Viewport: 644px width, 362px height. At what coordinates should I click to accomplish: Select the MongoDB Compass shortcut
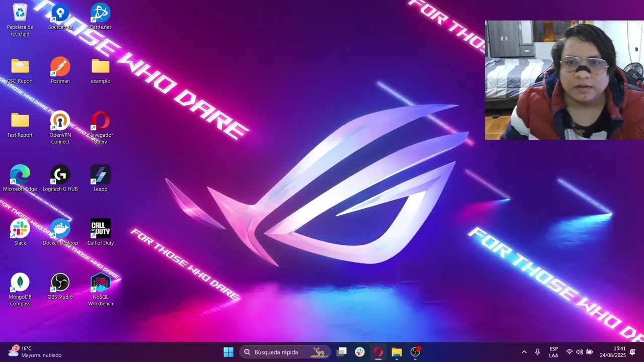pyautogui.click(x=20, y=290)
